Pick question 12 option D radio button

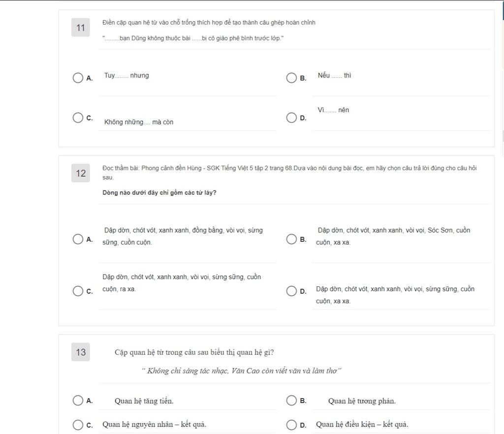pyautogui.click(x=291, y=291)
